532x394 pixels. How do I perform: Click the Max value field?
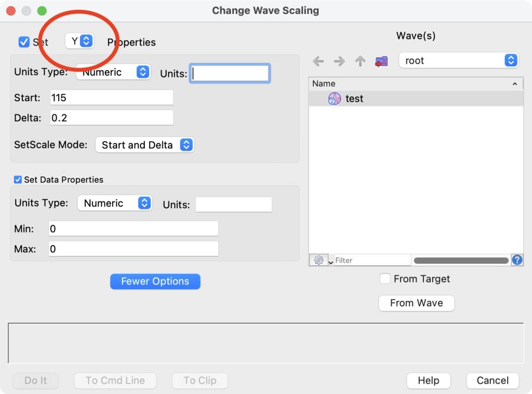(134, 249)
